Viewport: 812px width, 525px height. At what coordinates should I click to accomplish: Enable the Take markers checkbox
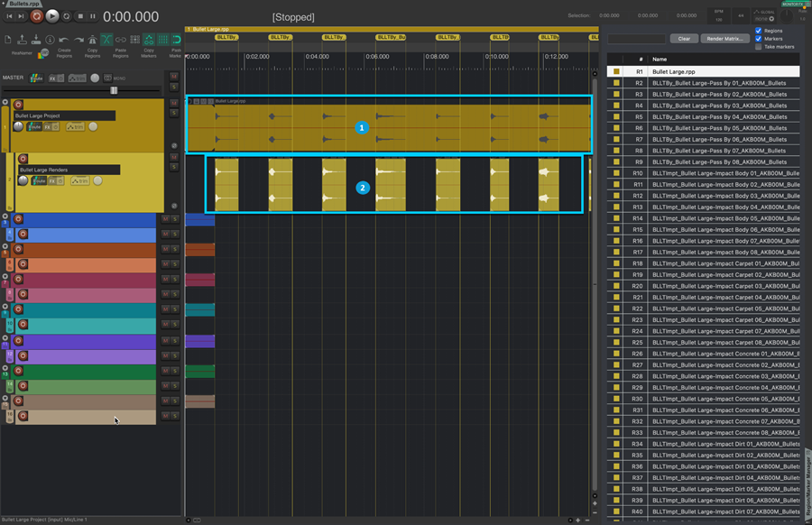coord(758,47)
